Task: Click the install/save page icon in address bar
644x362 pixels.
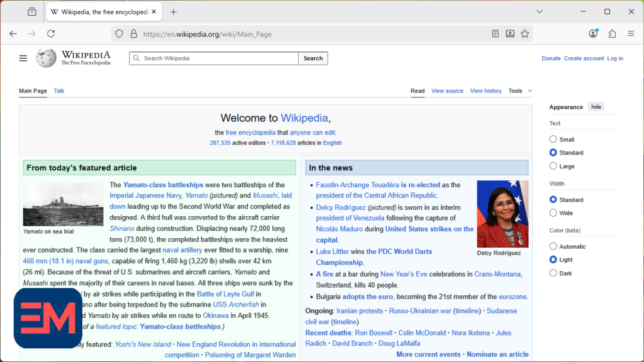Action: [510, 34]
